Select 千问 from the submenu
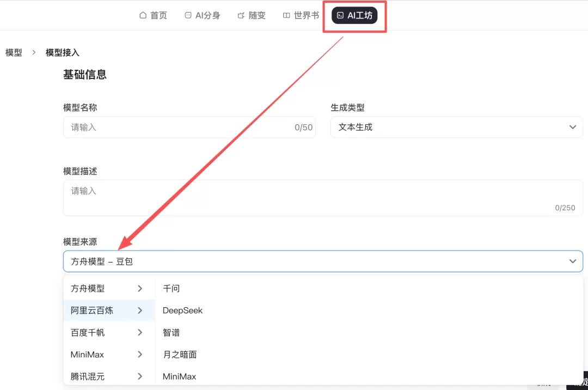 coord(171,288)
